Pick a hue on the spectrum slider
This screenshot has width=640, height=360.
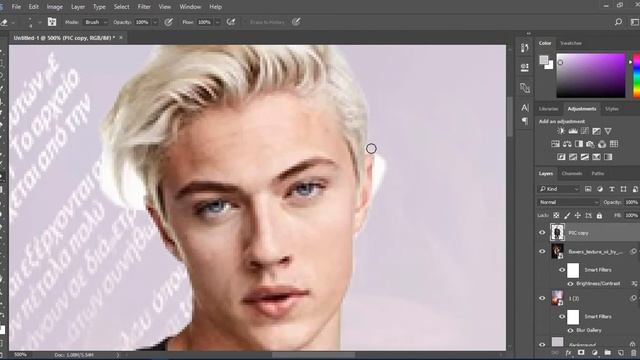pos(636,76)
